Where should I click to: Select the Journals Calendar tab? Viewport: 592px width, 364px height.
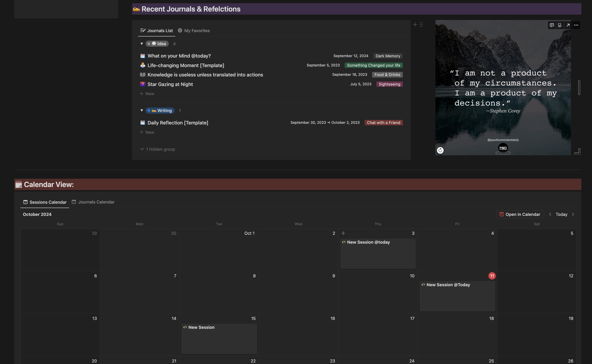(x=93, y=202)
